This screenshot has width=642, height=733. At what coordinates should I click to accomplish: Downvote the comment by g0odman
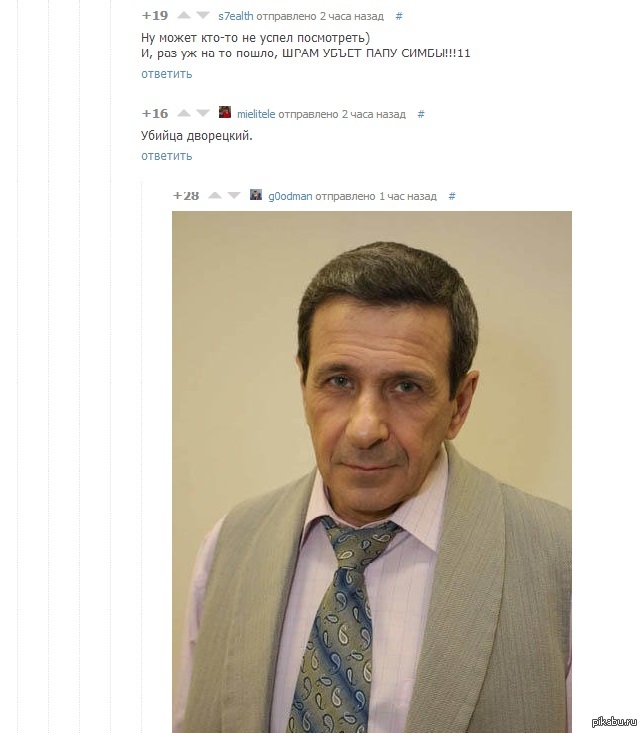(234, 195)
